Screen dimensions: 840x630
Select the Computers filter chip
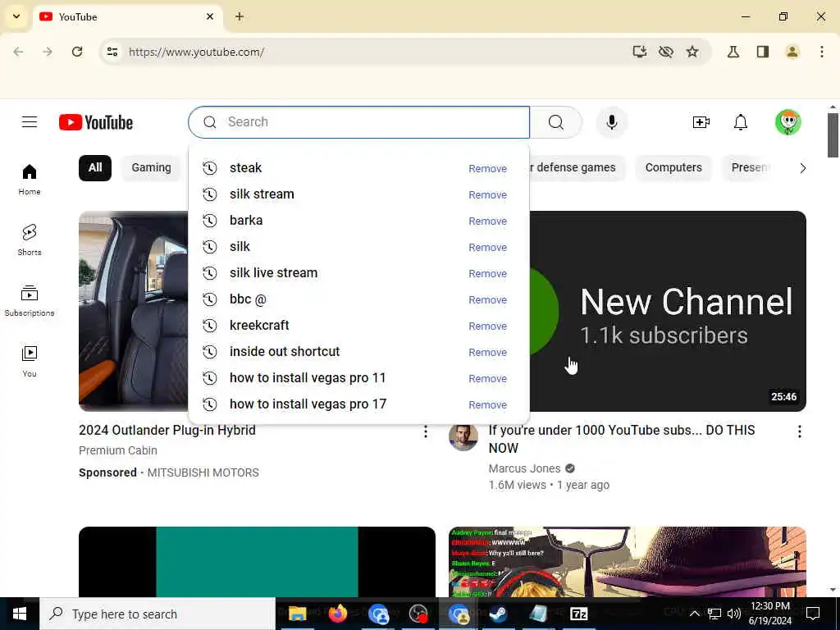(673, 167)
